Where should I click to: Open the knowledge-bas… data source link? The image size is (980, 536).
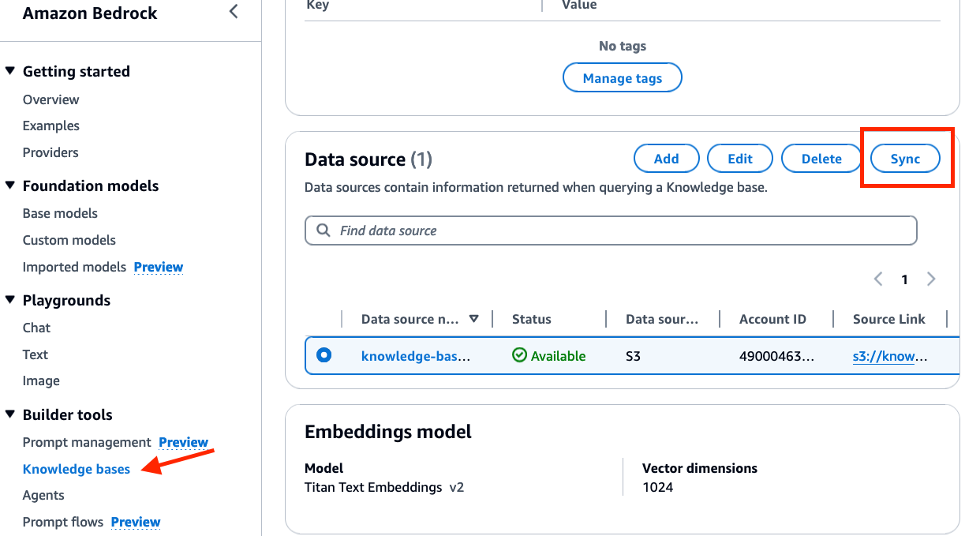tap(416, 355)
